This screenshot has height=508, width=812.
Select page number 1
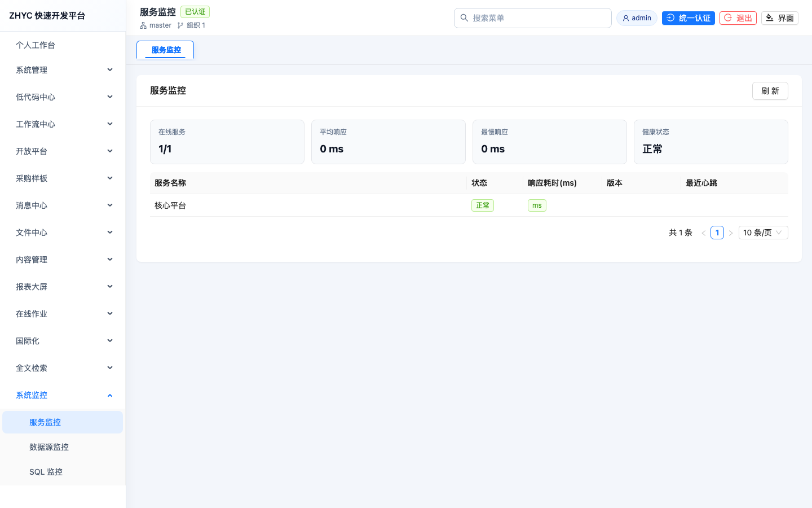[x=717, y=233]
